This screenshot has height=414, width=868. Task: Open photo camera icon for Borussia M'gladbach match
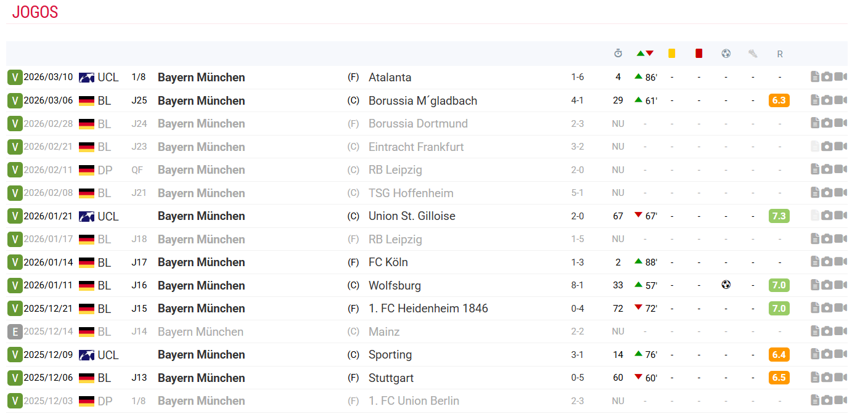pos(827,100)
